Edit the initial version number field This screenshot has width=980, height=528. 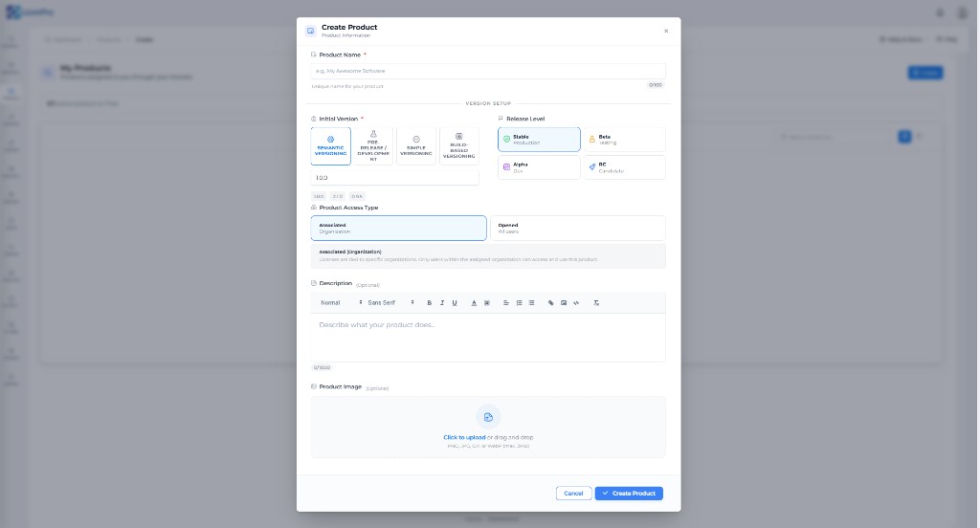tap(394, 178)
